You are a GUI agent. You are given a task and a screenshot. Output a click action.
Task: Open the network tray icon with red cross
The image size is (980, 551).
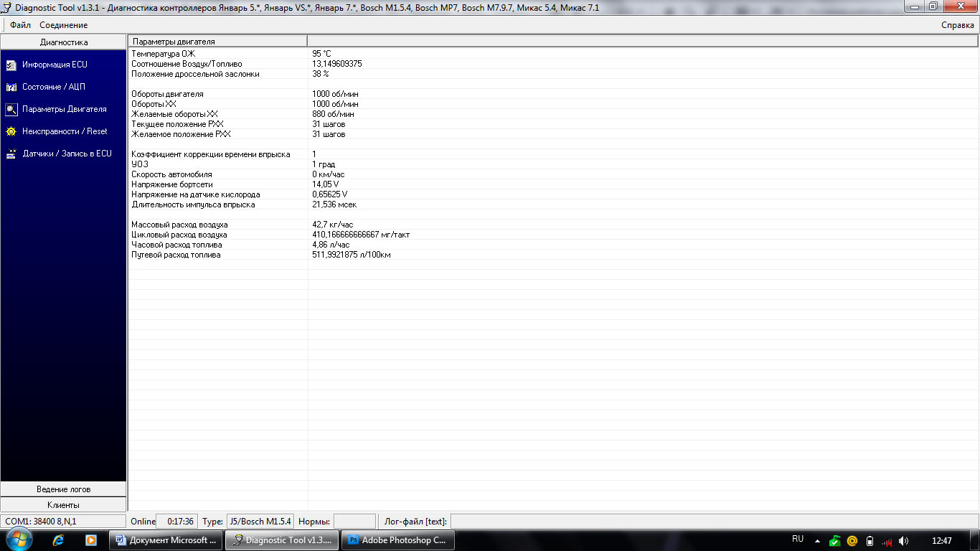(887, 541)
